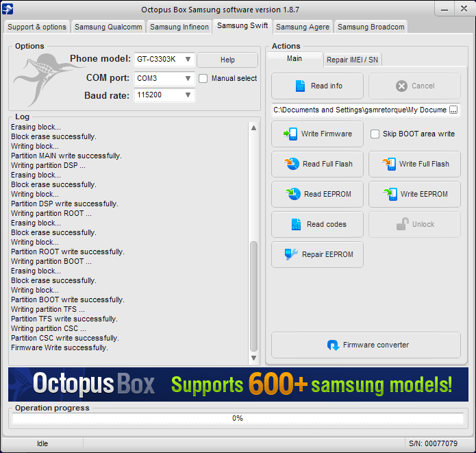Click the Octopus Box title bar icon
This screenshot has width=476, height=453.
point(8,9)
